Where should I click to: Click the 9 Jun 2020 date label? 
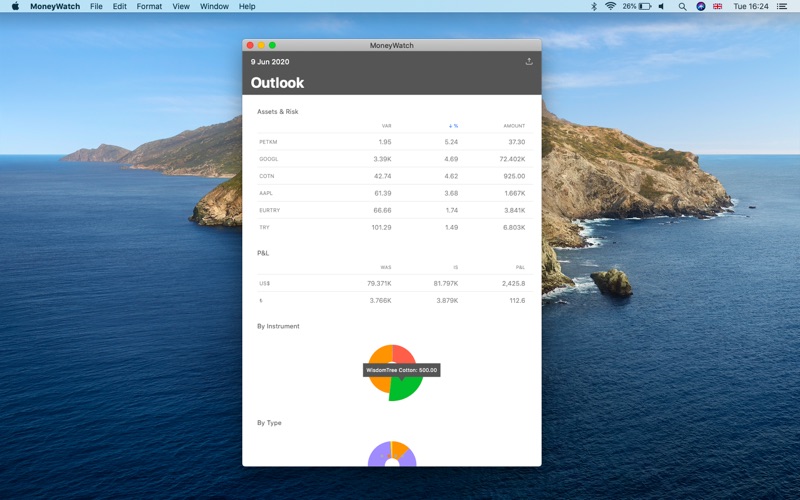pos(270,62)
